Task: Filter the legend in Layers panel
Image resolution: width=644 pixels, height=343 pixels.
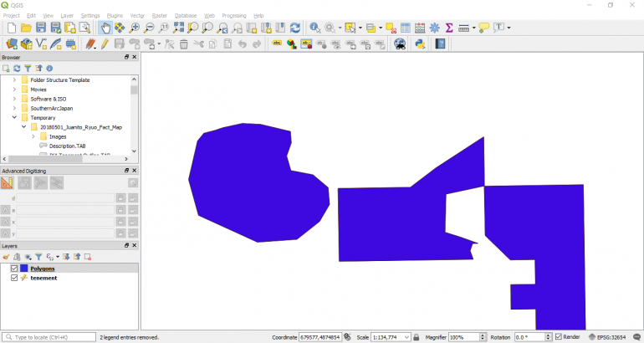Action: click(38, 257)
